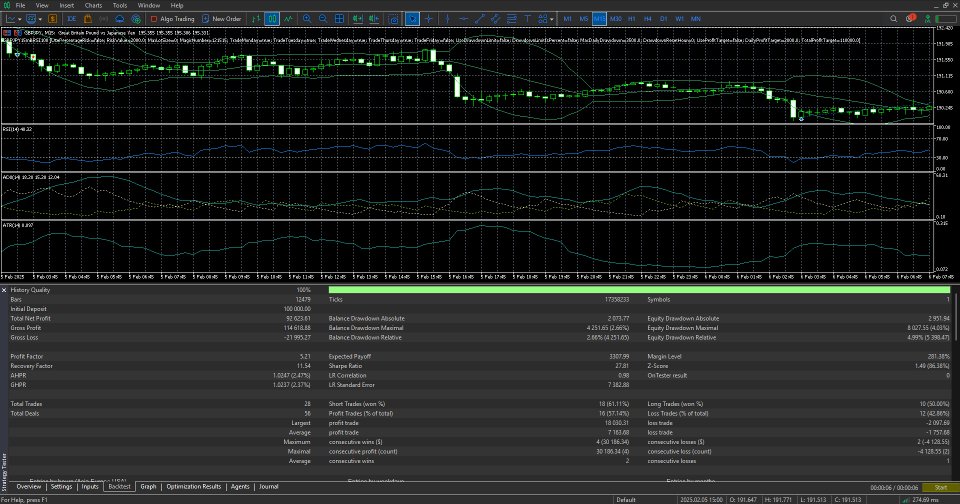Switch to M5 timeframe
The image size is (960, 504).
583,19
